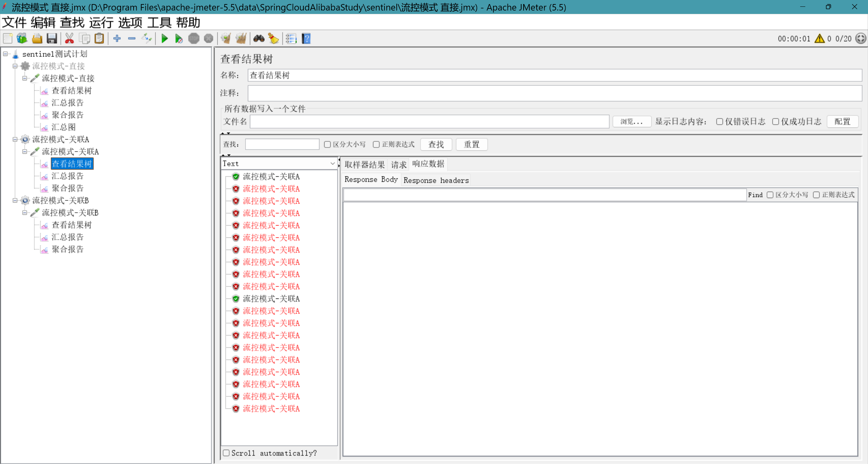Click the blue plus Expand all icon
Screen dimensions: 868x464
click(x=117, y=39)
